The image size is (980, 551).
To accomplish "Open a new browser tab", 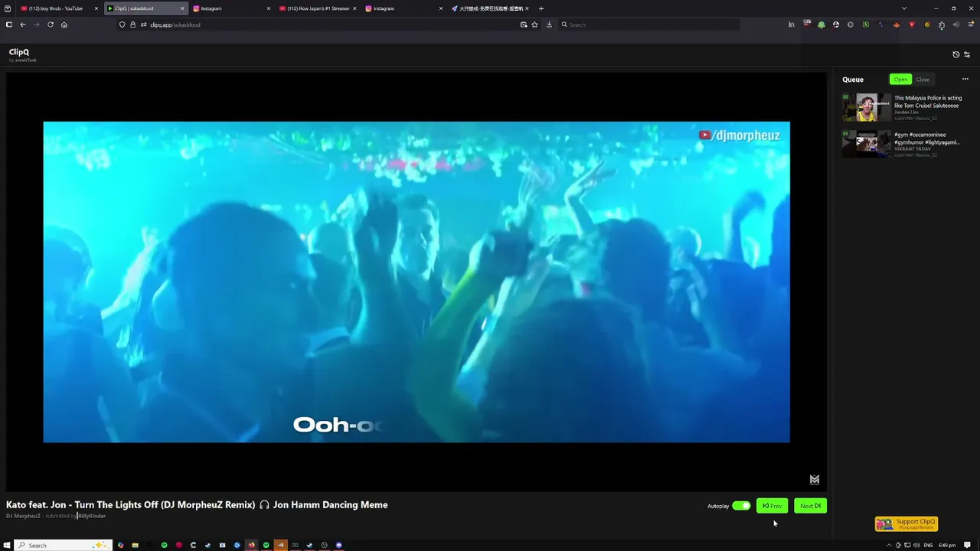I will coord(541,8).
